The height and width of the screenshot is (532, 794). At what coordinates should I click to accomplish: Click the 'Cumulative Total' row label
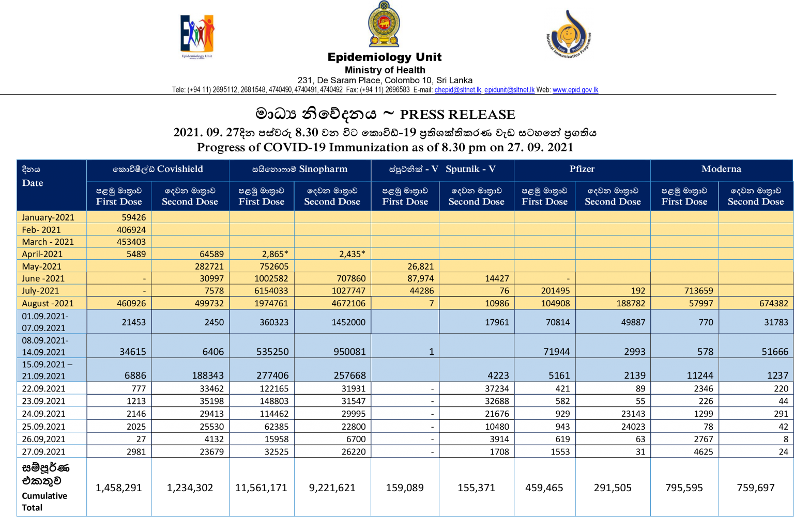tap(44, 502)
